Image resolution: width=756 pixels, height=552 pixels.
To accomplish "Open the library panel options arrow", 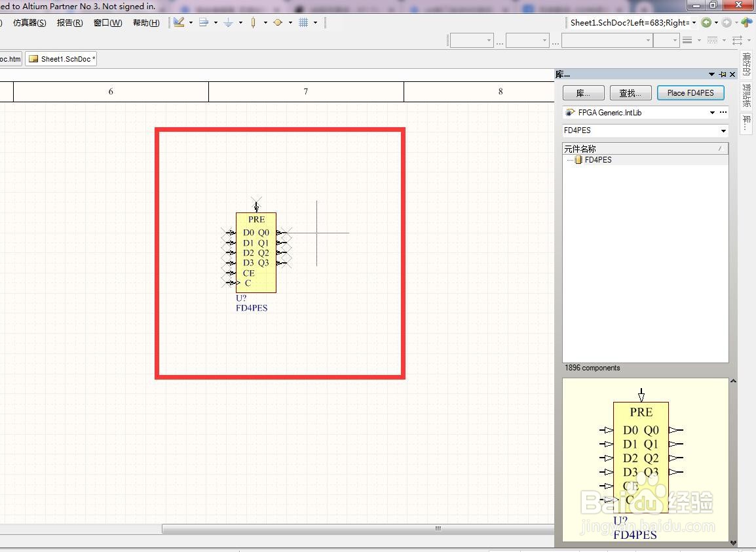I will [711, 74].
